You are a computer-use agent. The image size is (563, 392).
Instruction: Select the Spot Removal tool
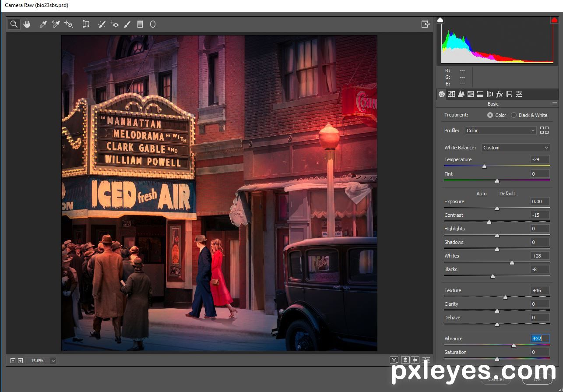[102, 24]
